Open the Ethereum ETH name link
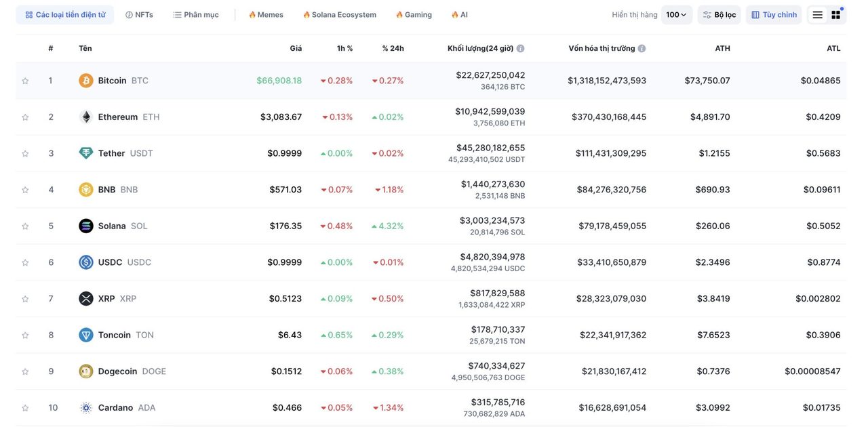The image size is (868, 427). [x=129, y=117]
